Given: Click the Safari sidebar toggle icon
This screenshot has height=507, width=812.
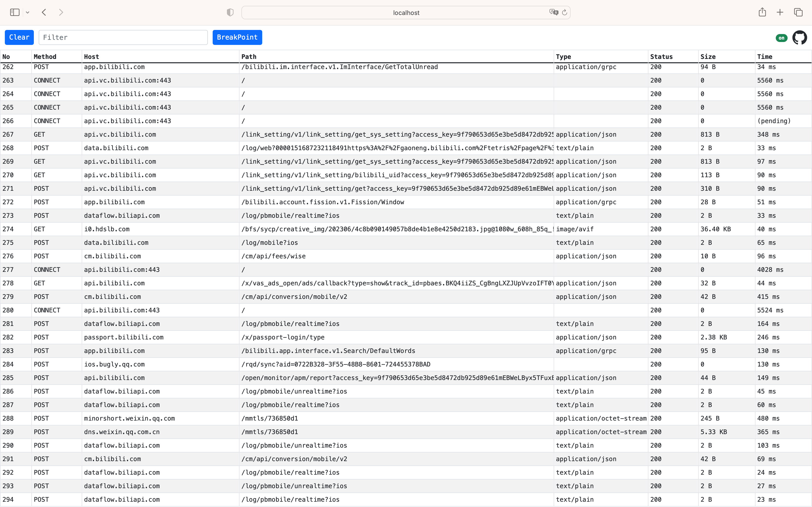Looking at the screenshot, I should 14,12.
